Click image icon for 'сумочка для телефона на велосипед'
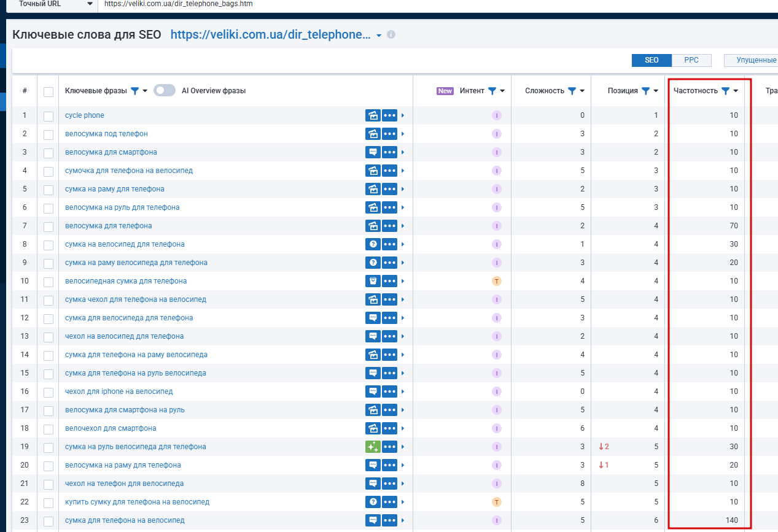Screen dimensions: 778x532 point(373,171)
